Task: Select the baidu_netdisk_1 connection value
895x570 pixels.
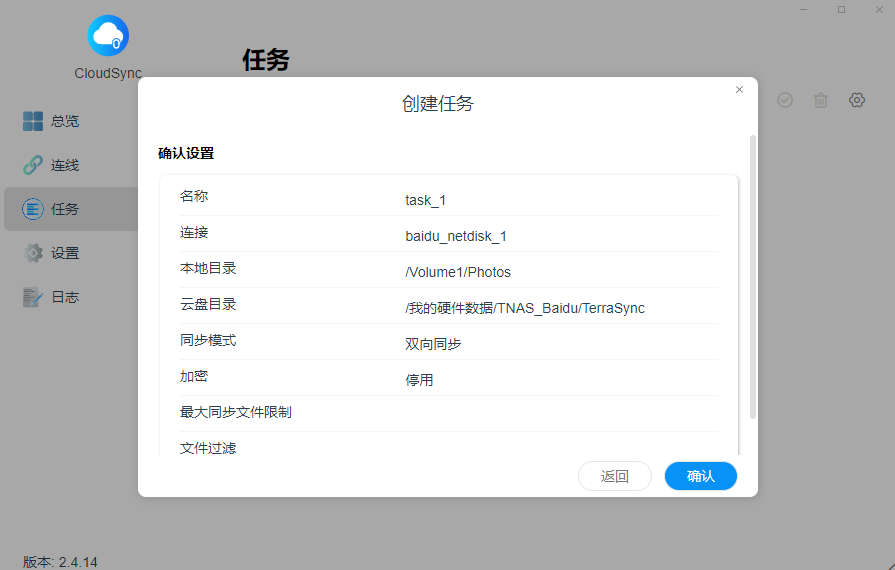Action: [456, 236]
